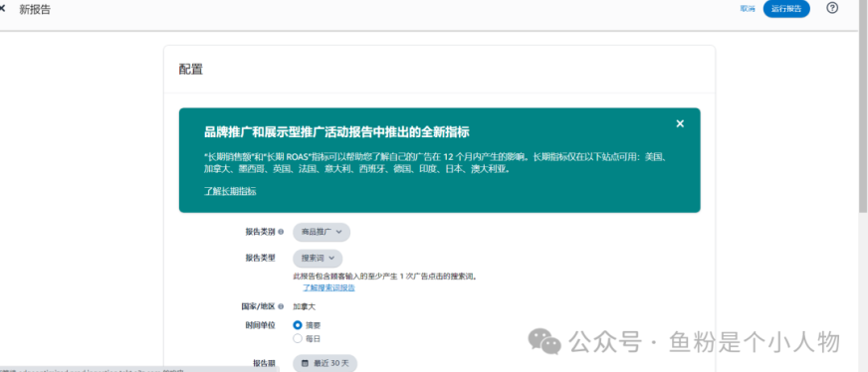This screenshot has width=868, height=372.
Task: Select the 摘要 time unit radio button
Action: tap(298, 325)
